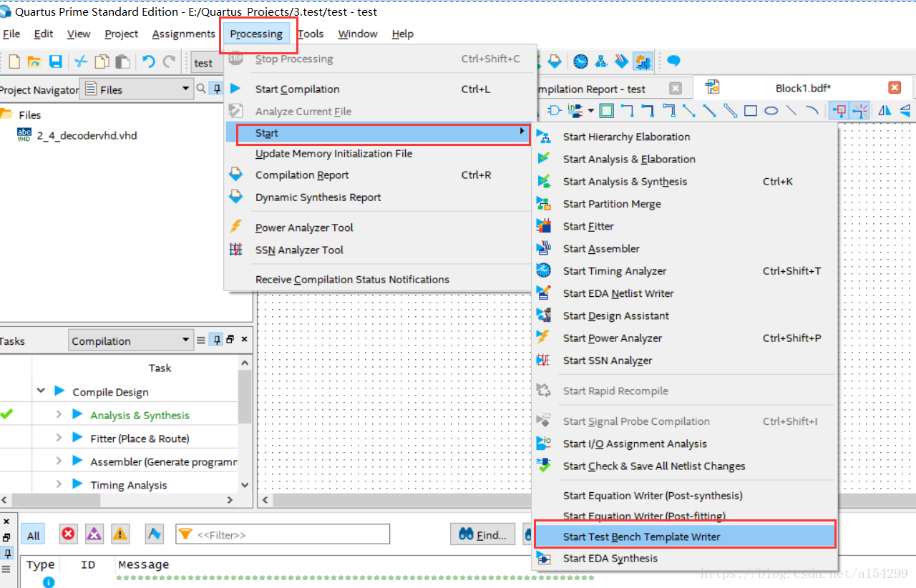Image resolution: width=916 pixels, height=588 pixels.
Task: Select the Pin Tool icon
Action: click(575, 110)
